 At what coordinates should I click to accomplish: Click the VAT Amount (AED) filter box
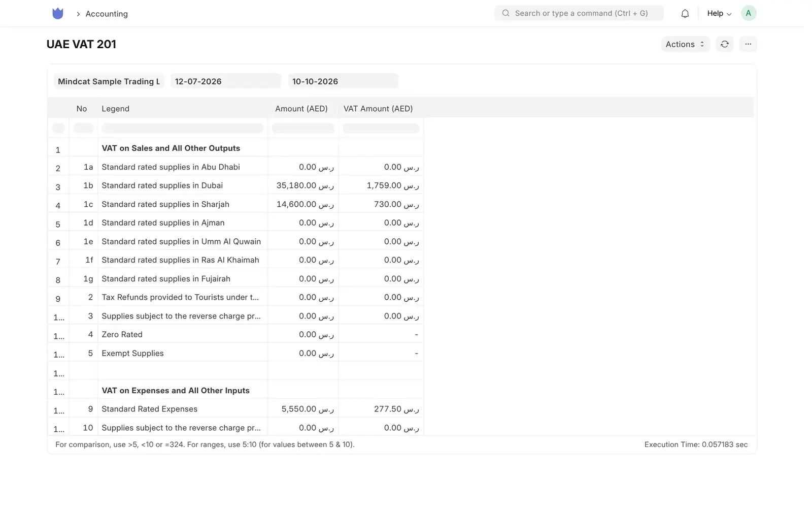pyautogui.click(x=381, y=128)
